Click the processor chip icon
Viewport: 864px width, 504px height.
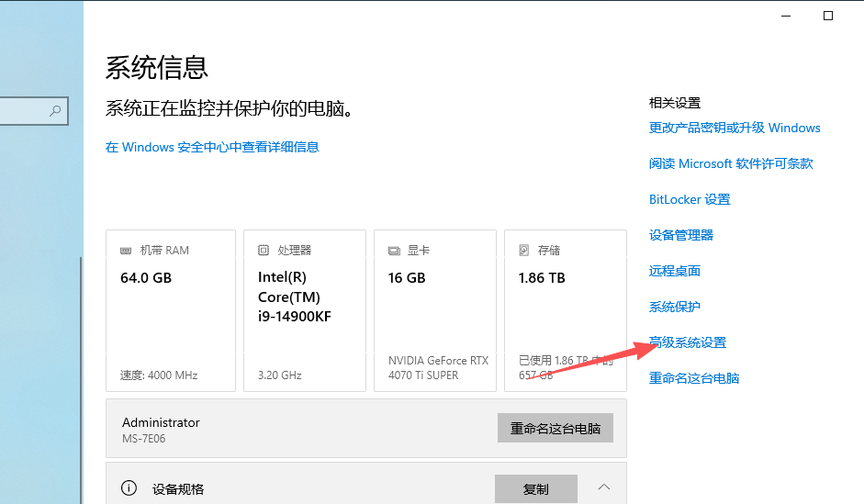(264, 251)
